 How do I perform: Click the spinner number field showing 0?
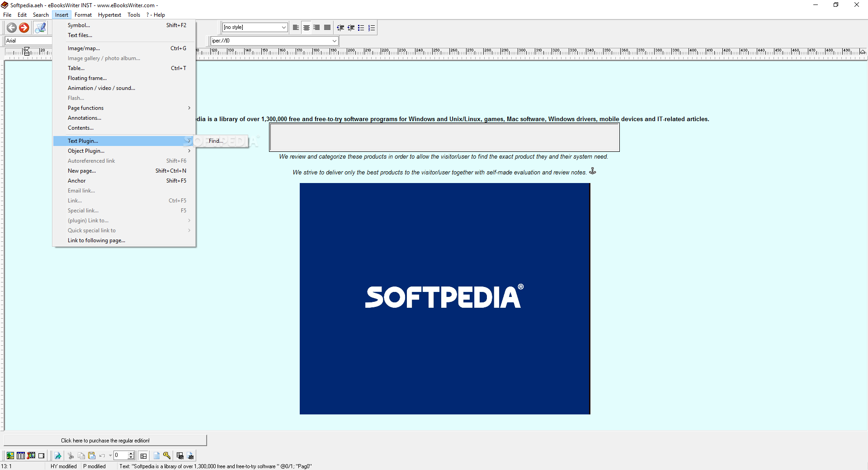121,456
